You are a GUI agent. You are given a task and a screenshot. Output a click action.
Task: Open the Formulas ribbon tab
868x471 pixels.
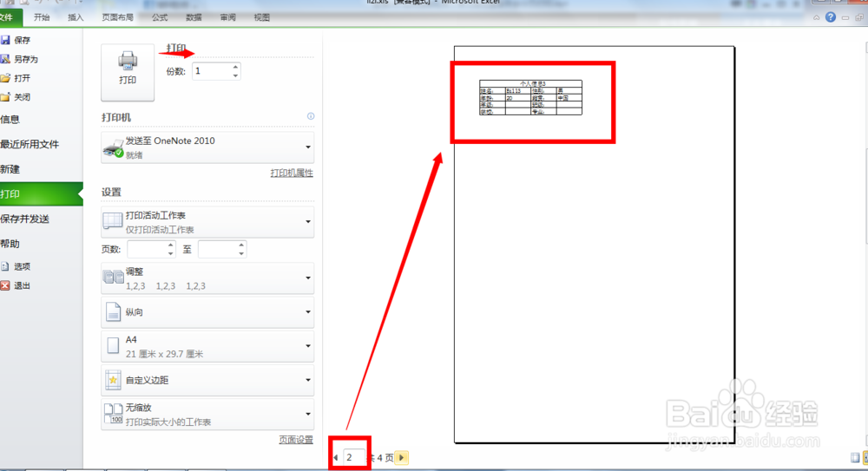(160, 17)
